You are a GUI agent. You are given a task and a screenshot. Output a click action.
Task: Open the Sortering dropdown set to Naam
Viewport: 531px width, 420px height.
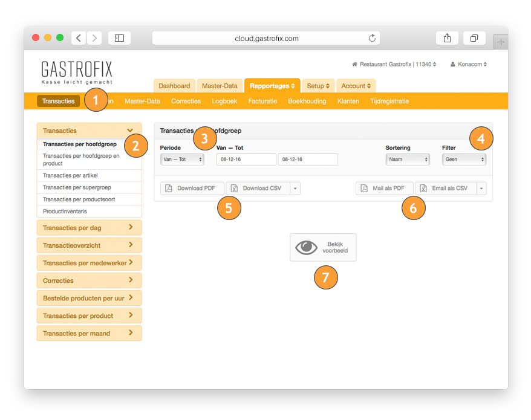408,160
